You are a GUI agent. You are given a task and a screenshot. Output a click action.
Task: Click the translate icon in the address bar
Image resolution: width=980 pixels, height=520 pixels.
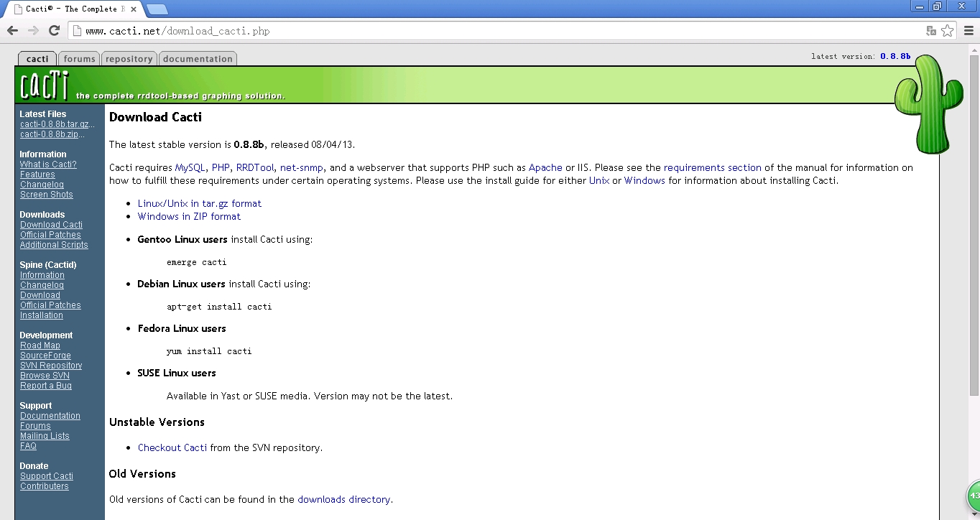(931, 31)
